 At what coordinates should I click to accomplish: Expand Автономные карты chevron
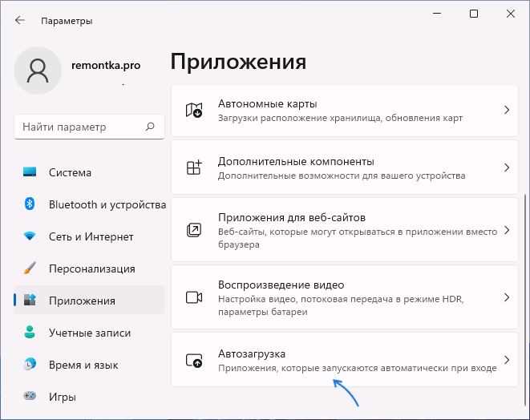(507, 110)
